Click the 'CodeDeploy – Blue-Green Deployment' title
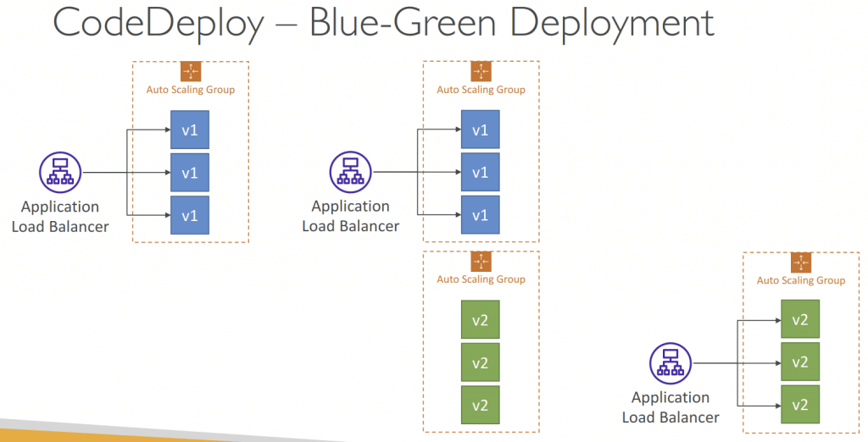This screenshot has width=868, height=442. (x=383, y=23)
